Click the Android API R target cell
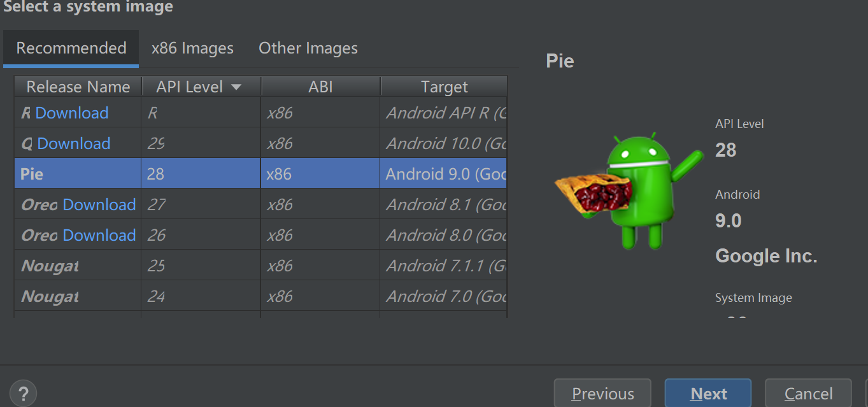 point(444,113)
